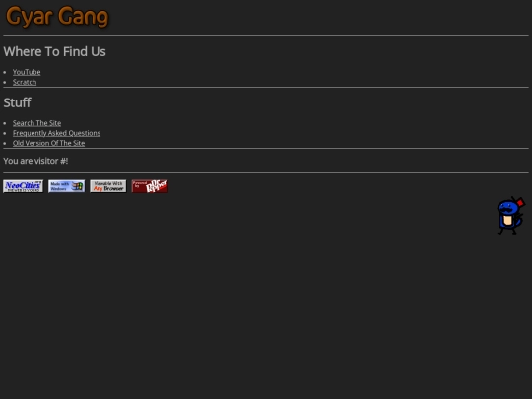Click the bullet beside Search The Site
This screenshot has width=532, height=399.
click(x=5, y=123)
